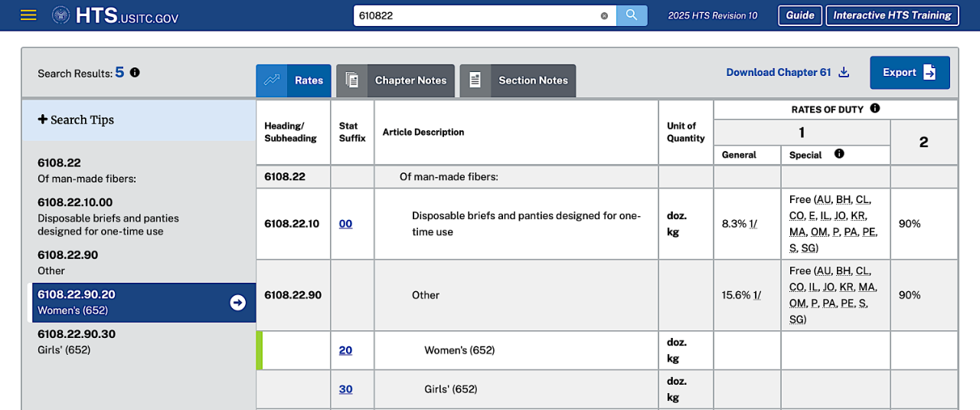
Task: Open the hamburger menu icon
Action: tap(28, 15)
